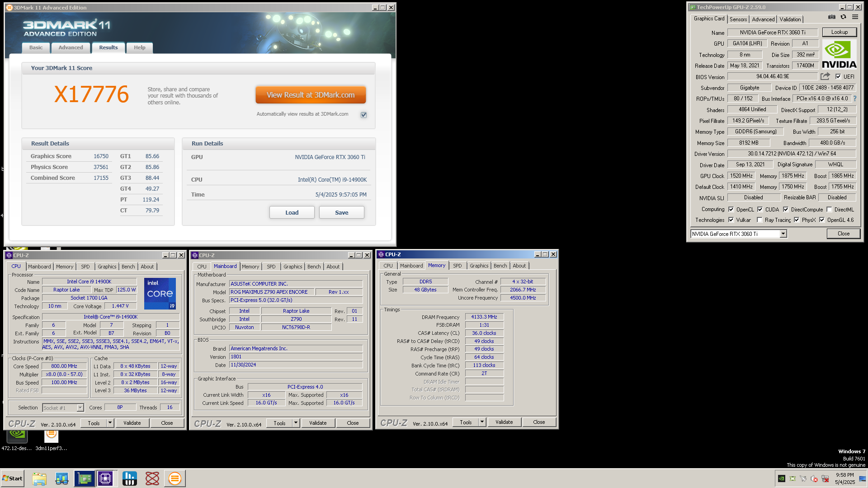
Task: Click the NVIDIA logo in GPU-Z
Action: 839,55
